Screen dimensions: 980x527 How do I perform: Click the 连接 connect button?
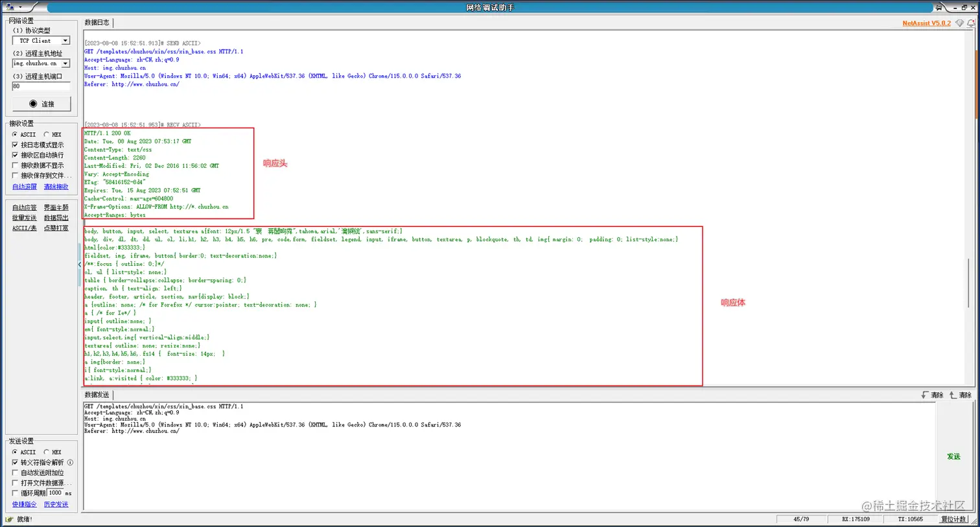(41, 104)
